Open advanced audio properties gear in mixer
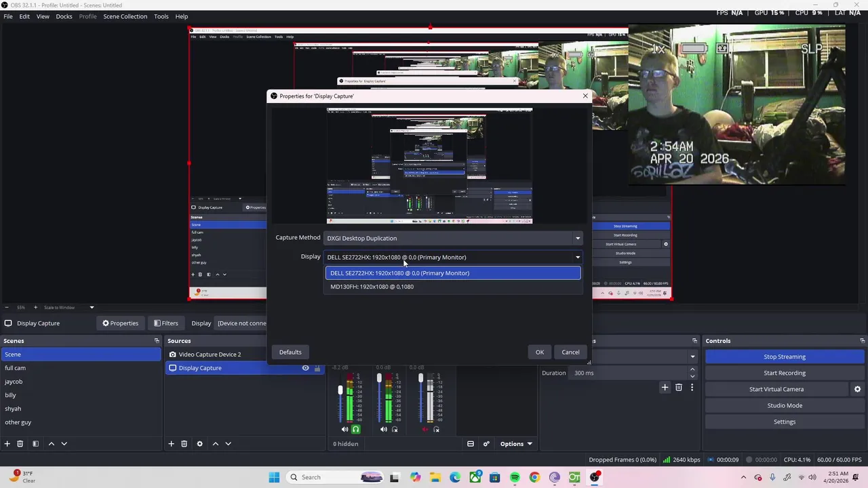 (486, 444)
